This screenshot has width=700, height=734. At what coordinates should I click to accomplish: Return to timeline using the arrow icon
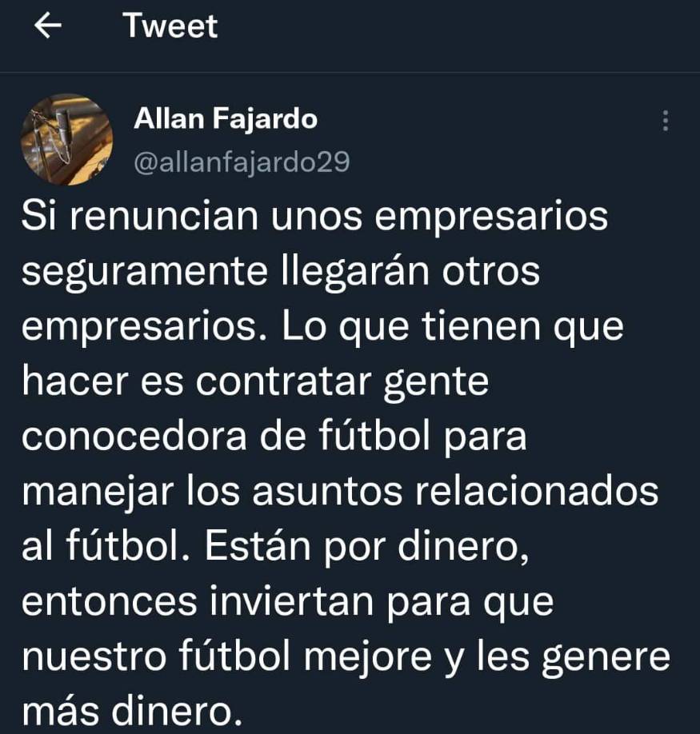[47, 26]
